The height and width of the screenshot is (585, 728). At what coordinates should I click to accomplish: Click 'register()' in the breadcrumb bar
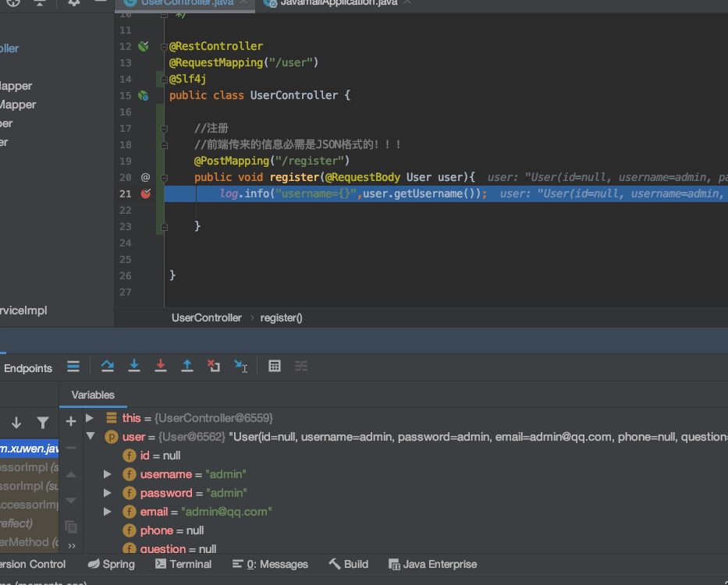coord(281,317)
